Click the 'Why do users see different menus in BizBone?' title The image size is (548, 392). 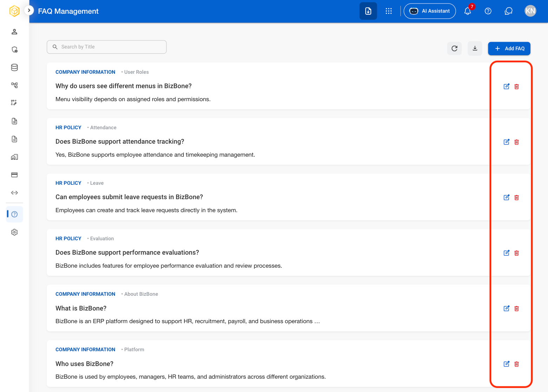124,86
